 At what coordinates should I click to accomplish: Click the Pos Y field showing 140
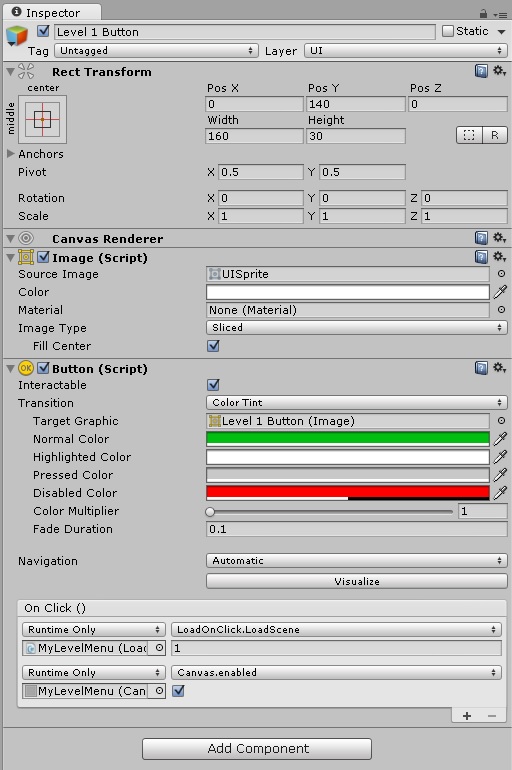pyautogui.click(x=355, y=104)
